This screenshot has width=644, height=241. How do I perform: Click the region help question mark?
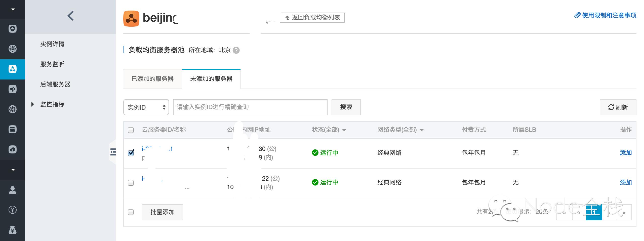[236, 50]
